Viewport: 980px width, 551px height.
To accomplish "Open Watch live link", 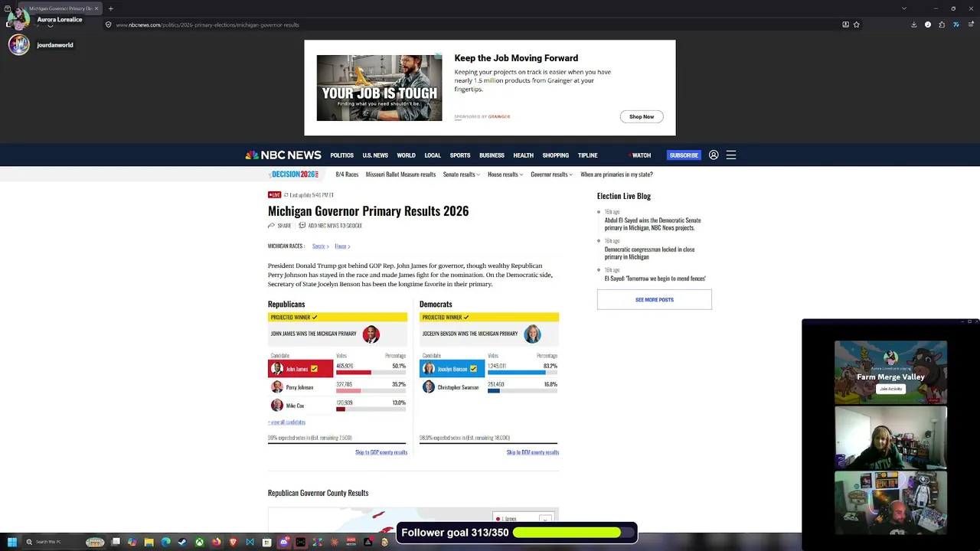I will click(x=640, y=155).
